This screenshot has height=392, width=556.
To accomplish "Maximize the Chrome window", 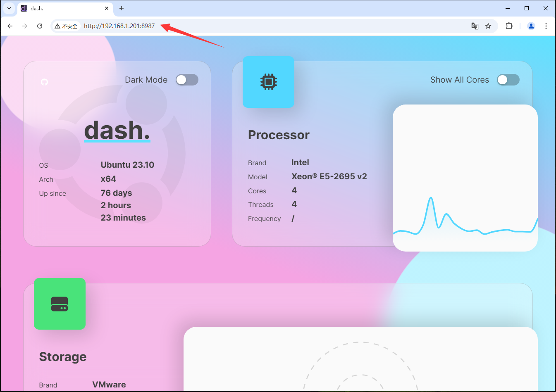I will (527, 8).
